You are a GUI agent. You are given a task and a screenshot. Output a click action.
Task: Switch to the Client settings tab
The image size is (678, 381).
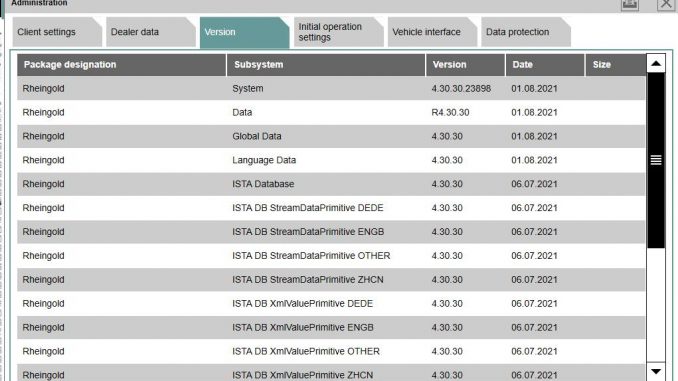point(57,32)
